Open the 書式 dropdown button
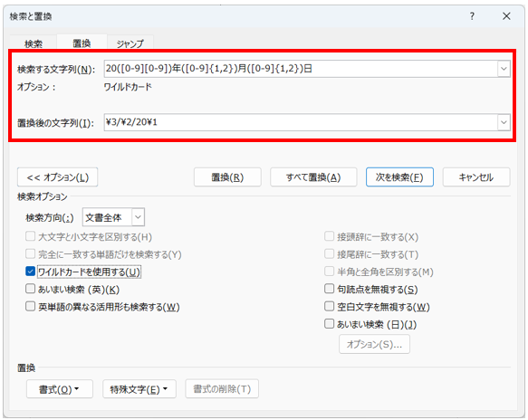The image size is (528, 420). coord(60,389)
